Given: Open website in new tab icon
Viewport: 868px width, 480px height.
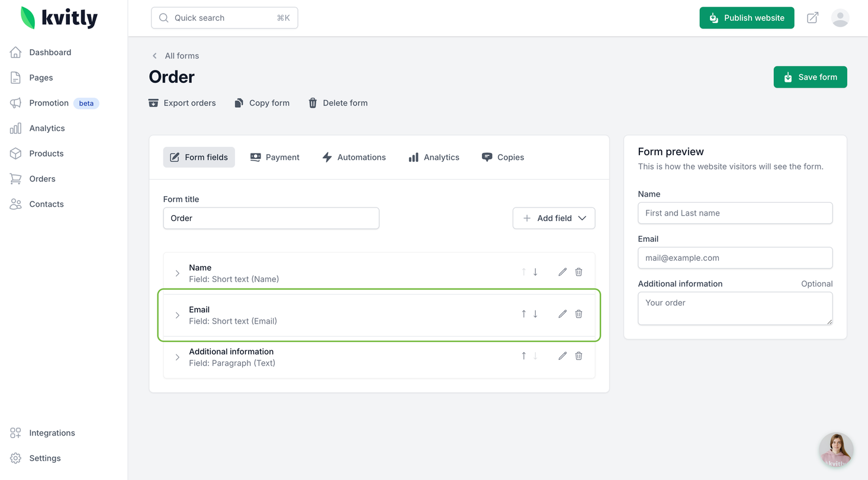Looking at the screenshot, I should tap(813, 18).
